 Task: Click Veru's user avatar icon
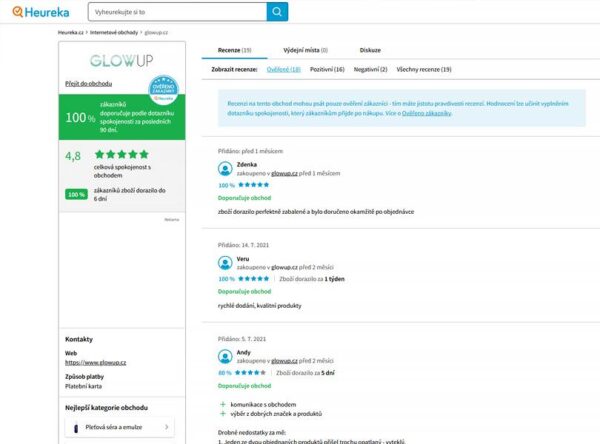pyautogui.click(x=225, y=263)
